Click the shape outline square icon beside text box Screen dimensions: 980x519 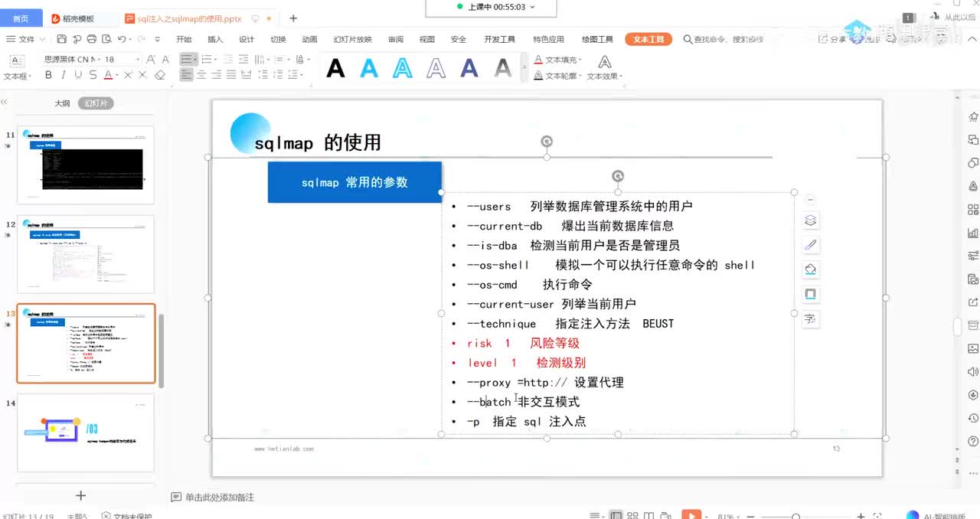pyautogui.click(x=811, y=294)
